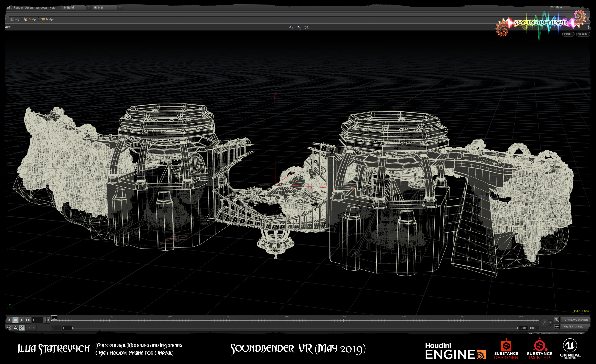Click the View tool label
Viewport: 596px width, 364px height.
[x=7, y=27]
